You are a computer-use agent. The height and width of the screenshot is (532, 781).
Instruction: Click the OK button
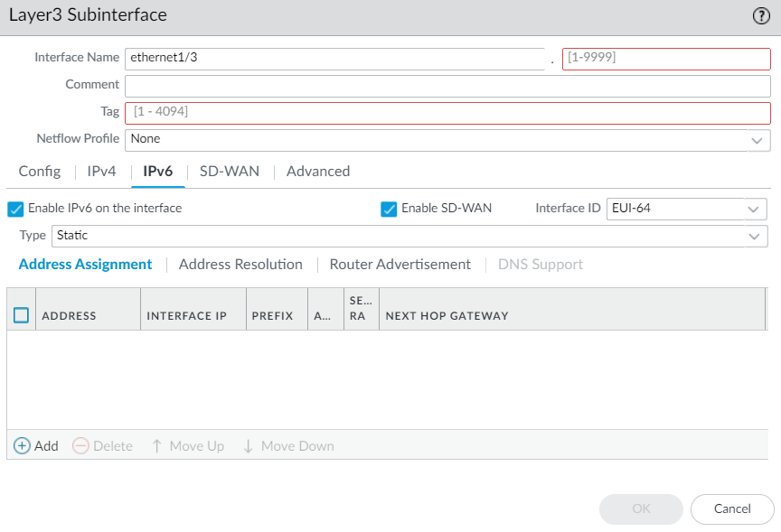[x=641, y=509]
